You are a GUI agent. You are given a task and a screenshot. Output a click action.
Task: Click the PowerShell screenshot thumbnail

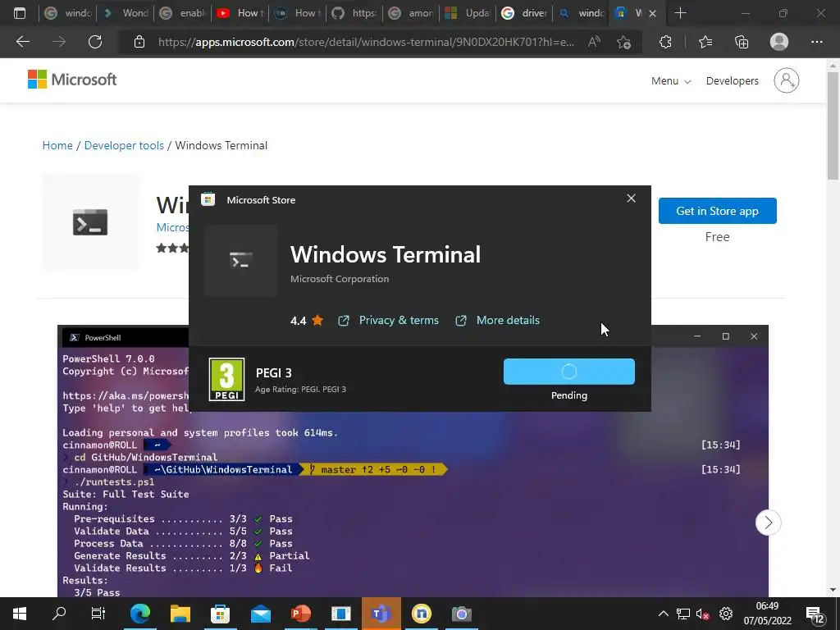tap(413, 461)
